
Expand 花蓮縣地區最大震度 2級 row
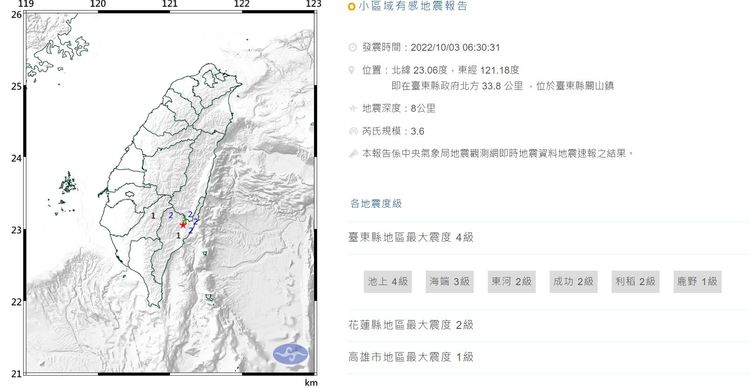(x=549, y=325)
